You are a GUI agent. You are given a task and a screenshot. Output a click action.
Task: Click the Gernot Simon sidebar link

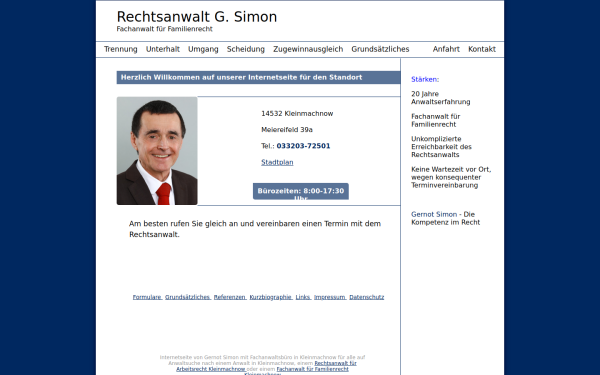coord(434,214)
